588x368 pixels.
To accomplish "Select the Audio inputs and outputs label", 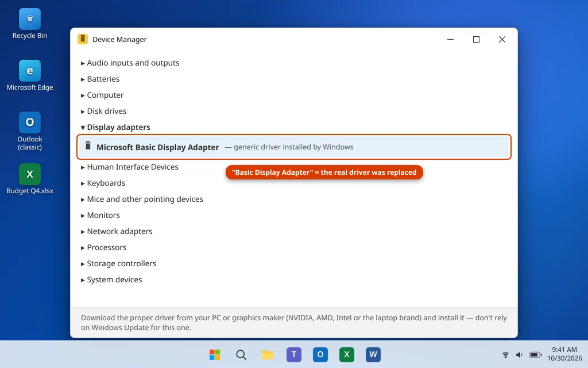I will pos(133,63).
